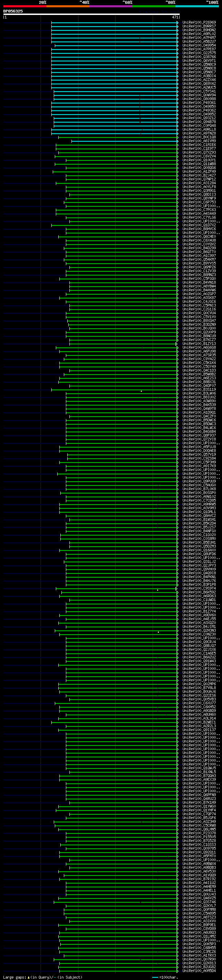Click the UniRef100_B4D299 label
The height and width of the screenshot is (980, 222).
[x=199, y=248]
